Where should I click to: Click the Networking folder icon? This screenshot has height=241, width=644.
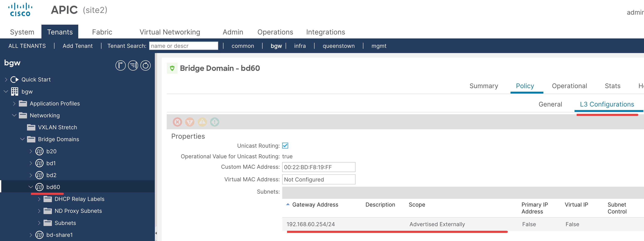click(23, 115)
